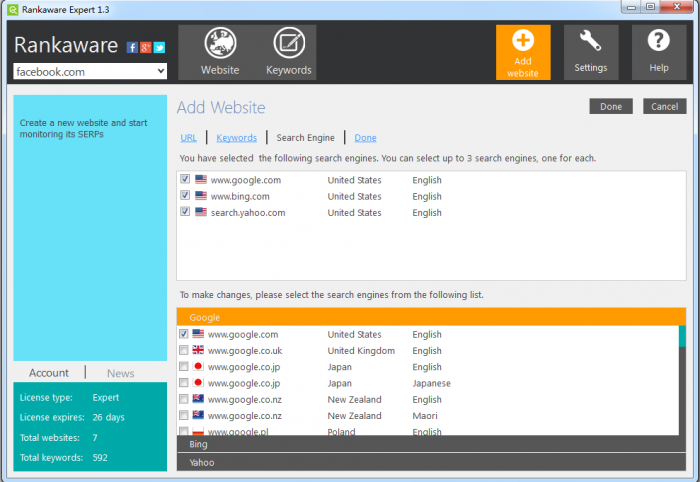Uncheck search.yahoo.com in selected list
The image size is (700, 482).
[x=185, y=212]
